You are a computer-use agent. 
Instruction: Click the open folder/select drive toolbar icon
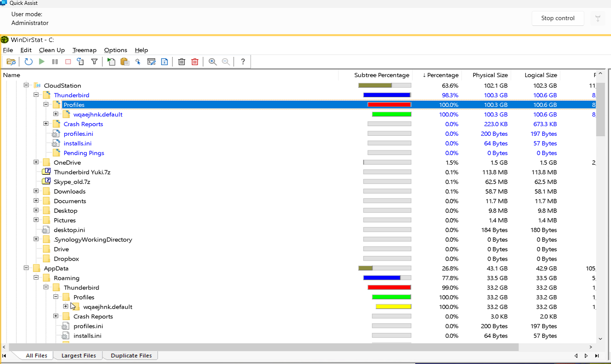click(x=11, y=62)
